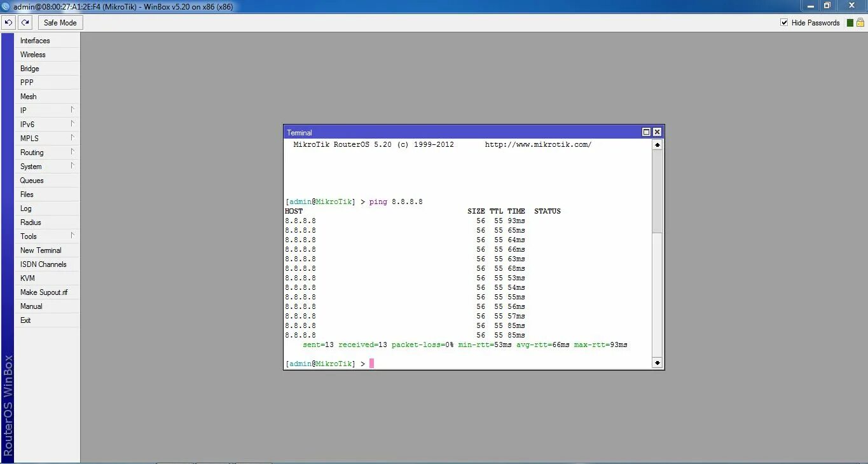This screenshot has width=868, height=464.
Task: Click the padlock security icon
Action: point(860,22)
